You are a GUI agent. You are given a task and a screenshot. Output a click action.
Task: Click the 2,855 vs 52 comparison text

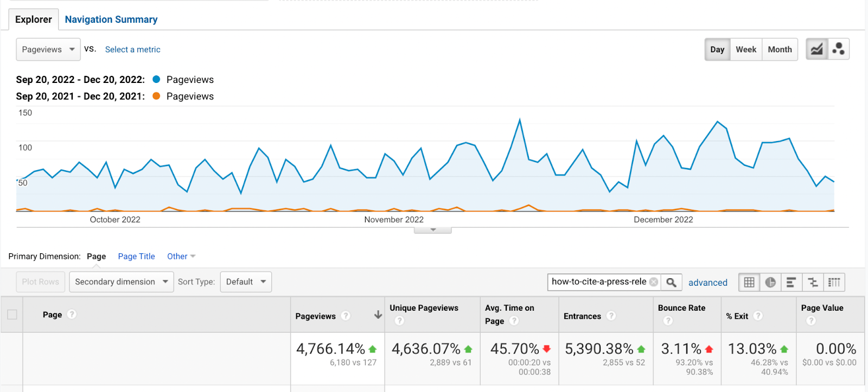pos(624,363)
